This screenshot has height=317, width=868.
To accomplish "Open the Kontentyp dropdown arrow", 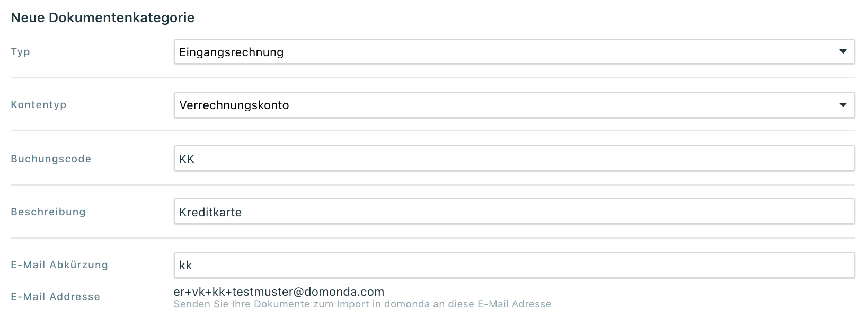I will point(843,105).
